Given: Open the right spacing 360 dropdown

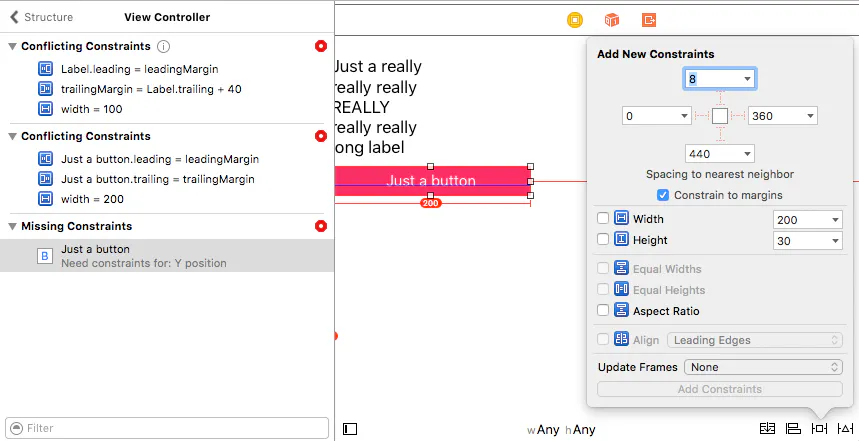Looking at the screenshot, I should coord(810,116).
